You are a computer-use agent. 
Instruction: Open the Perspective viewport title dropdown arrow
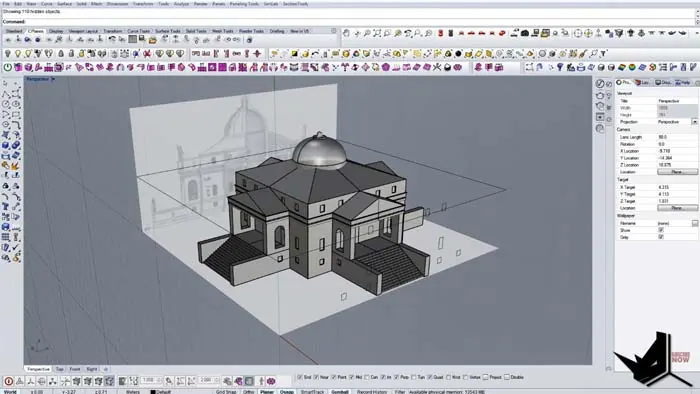tap(53, 79)
